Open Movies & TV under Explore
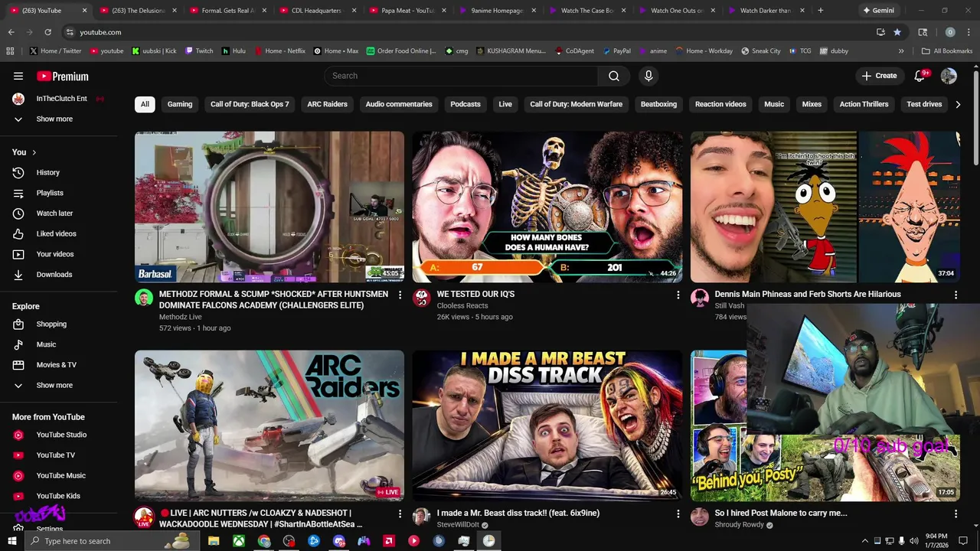980x551 pixels. (x=58, y=365)
